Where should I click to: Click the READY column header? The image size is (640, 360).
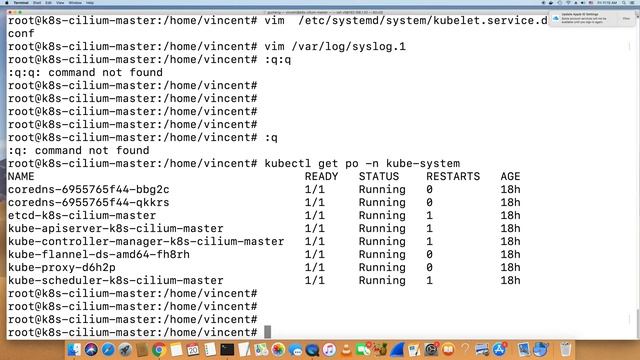[321, 176]
